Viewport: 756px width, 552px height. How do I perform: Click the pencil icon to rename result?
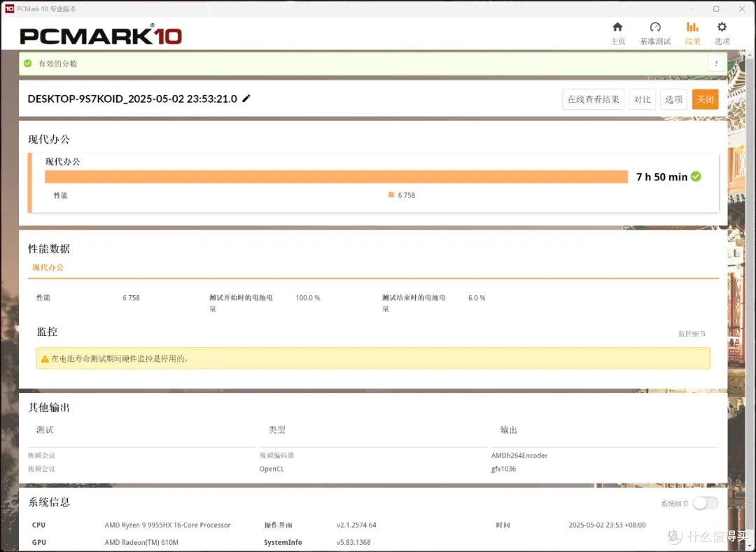(246, 98)
